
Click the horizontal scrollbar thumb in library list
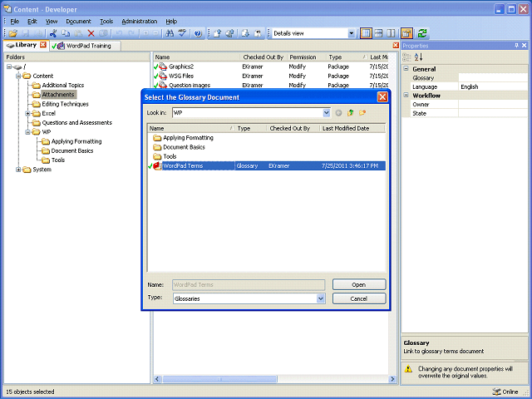click(219, 379)
